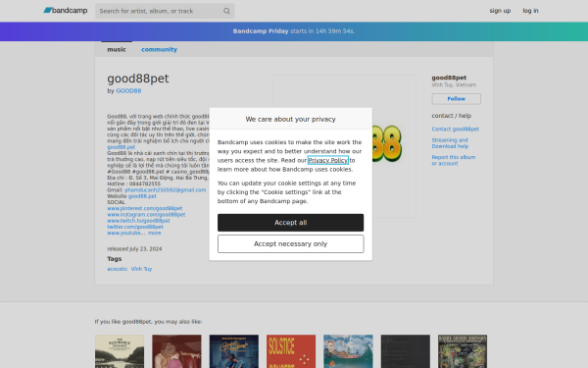Switch to the music tab

click(117, 49)
